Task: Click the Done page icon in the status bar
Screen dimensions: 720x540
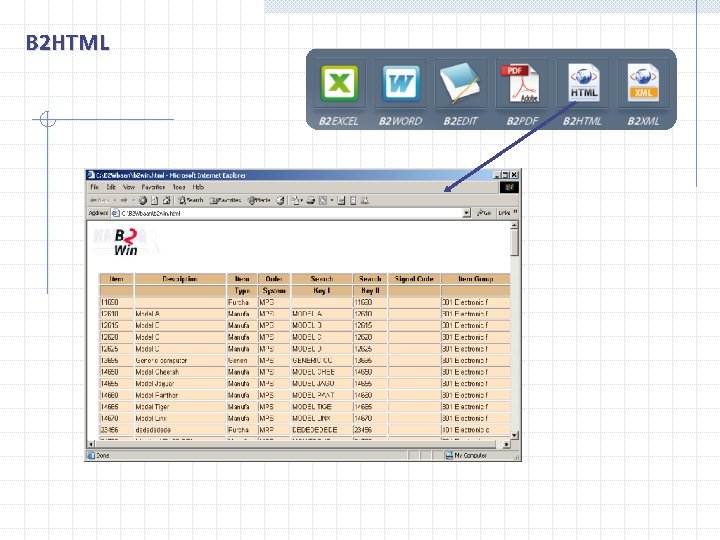Action: (91, 456)
